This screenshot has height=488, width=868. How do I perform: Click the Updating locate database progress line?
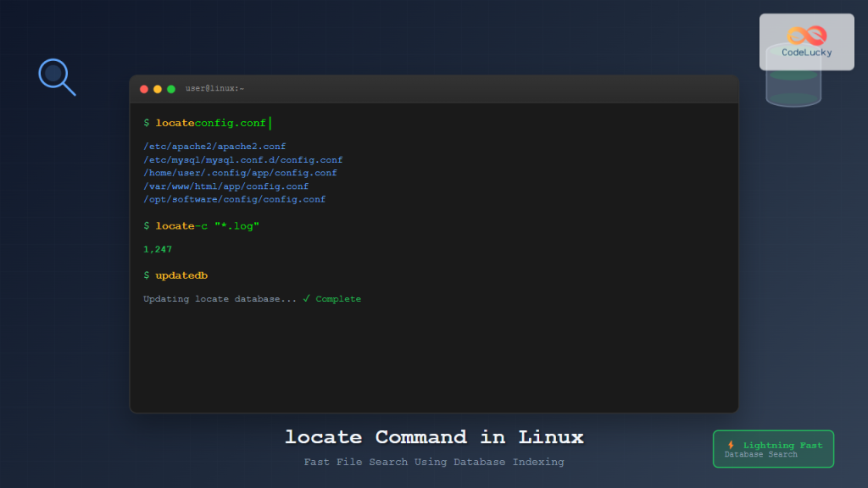pos(220,298)
